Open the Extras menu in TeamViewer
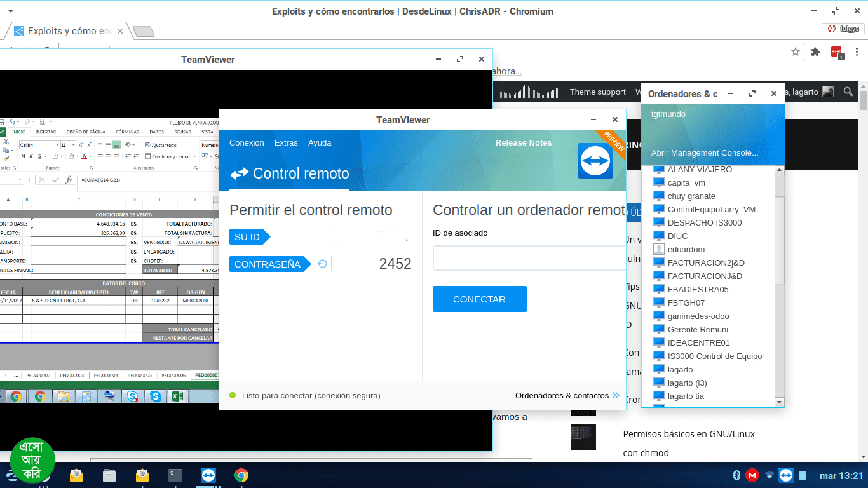868x488 pixels. tap(286, 143)
